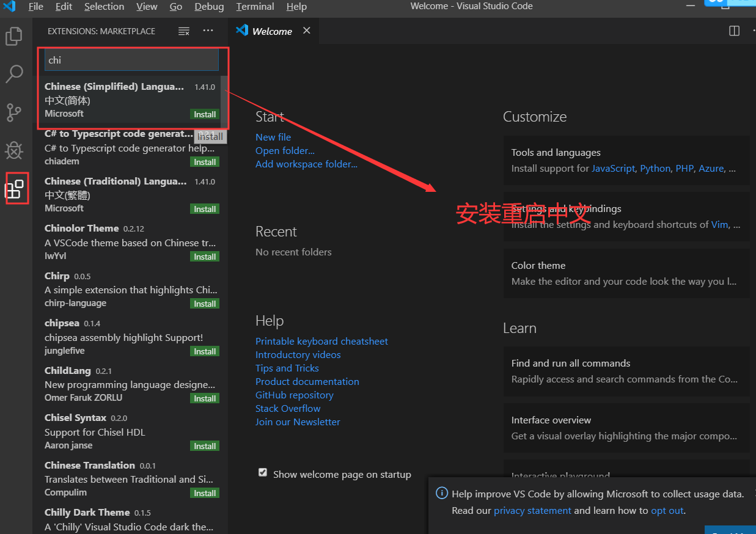This screenshot has width=756, height=534.
Task: Open the Source Control view icon
Action: 14,112
